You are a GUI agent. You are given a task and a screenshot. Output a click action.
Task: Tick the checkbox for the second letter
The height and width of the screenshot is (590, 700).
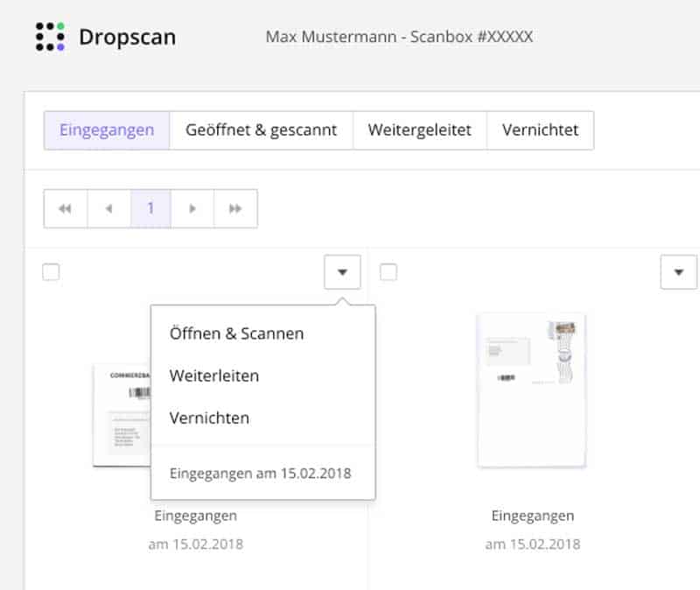388,272
